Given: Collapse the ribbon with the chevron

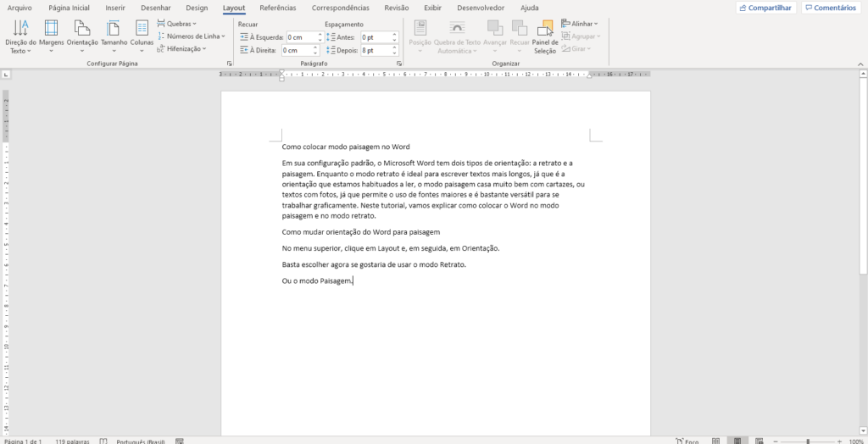Looking at the screenshot, I should 861,64.
